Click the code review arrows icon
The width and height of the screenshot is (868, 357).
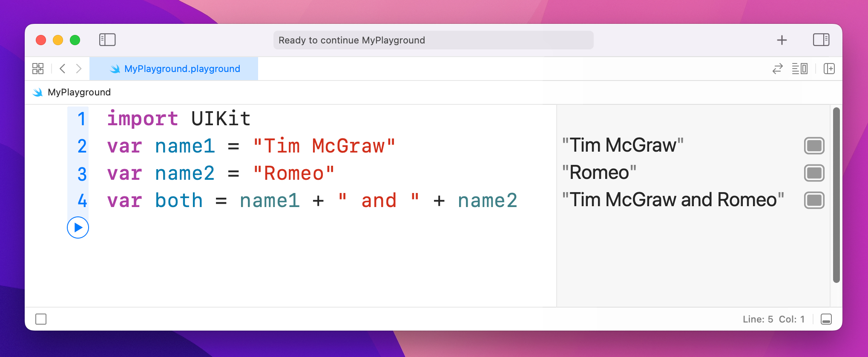777,69
